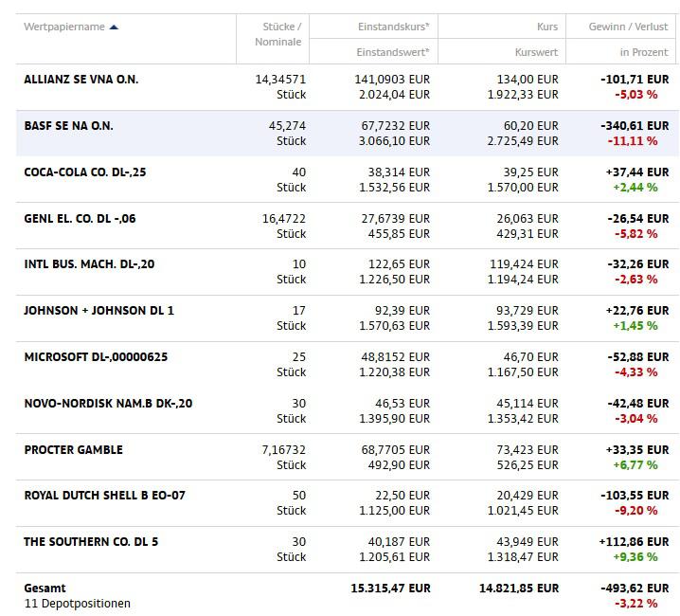680x616 pixels.
Task: Open PROCTER GAMBLE position
Action: click(x=73, y=450)
